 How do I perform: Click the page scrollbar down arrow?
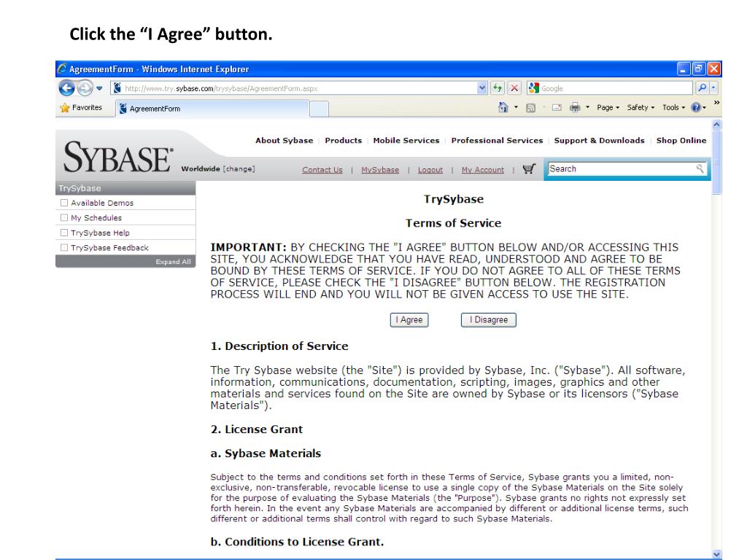[x=716, y=554]
